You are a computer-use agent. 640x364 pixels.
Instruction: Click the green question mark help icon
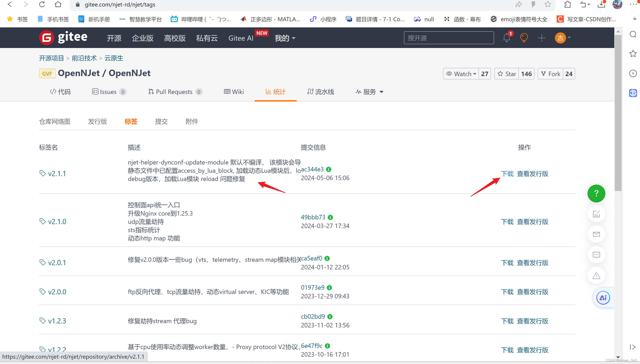pos(596,194)
